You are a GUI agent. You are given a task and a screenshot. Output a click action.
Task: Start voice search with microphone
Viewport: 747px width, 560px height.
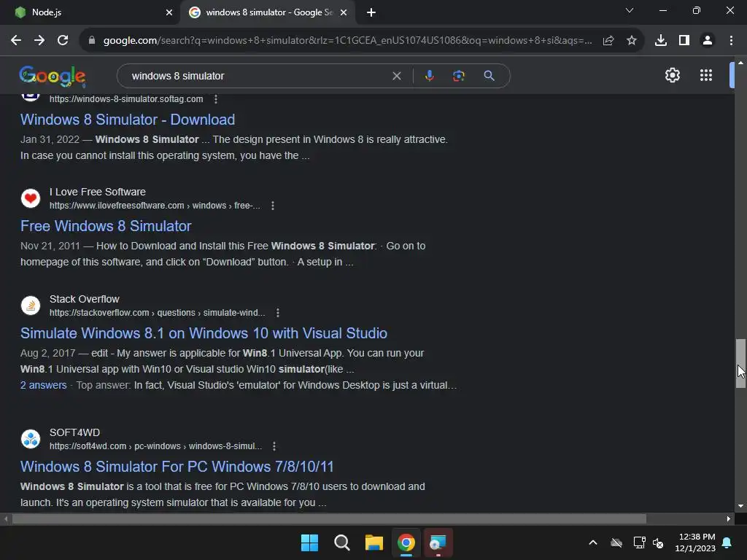point(429,76)
